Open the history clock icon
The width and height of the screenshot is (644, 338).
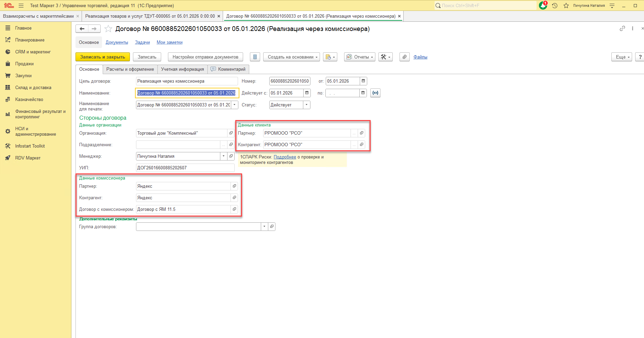coord(555,5)
